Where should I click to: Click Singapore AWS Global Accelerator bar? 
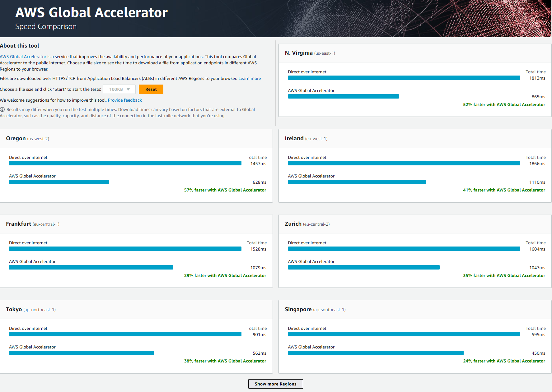point(376,353)
